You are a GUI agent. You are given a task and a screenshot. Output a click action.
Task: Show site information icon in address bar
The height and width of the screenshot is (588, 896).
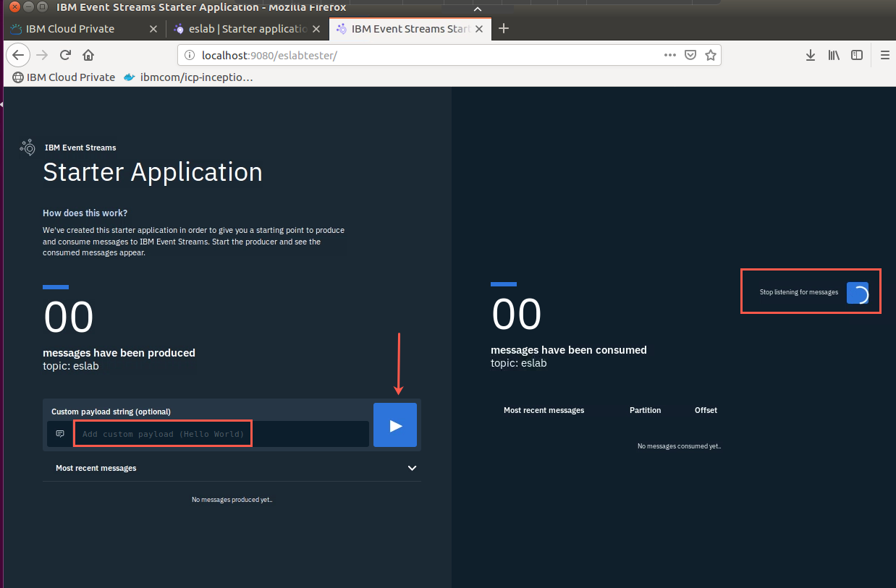pyautogui.click(x=190, y=55)
